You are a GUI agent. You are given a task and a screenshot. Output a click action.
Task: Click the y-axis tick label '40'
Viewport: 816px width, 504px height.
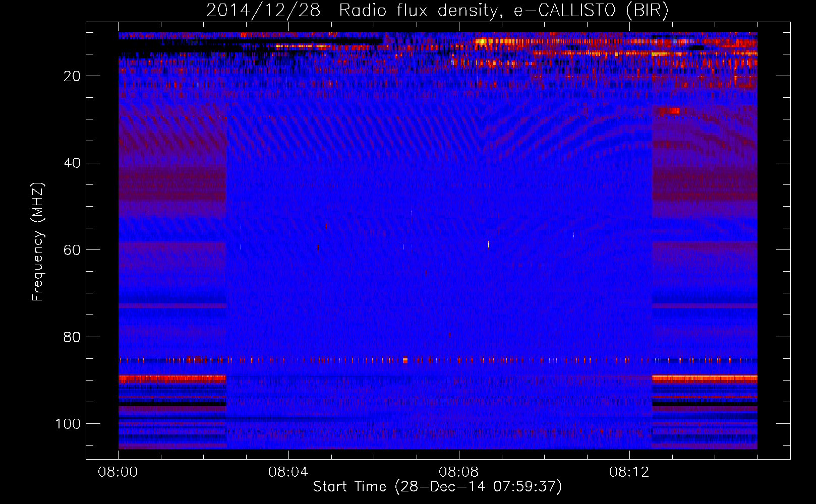(x=73, y=163)
